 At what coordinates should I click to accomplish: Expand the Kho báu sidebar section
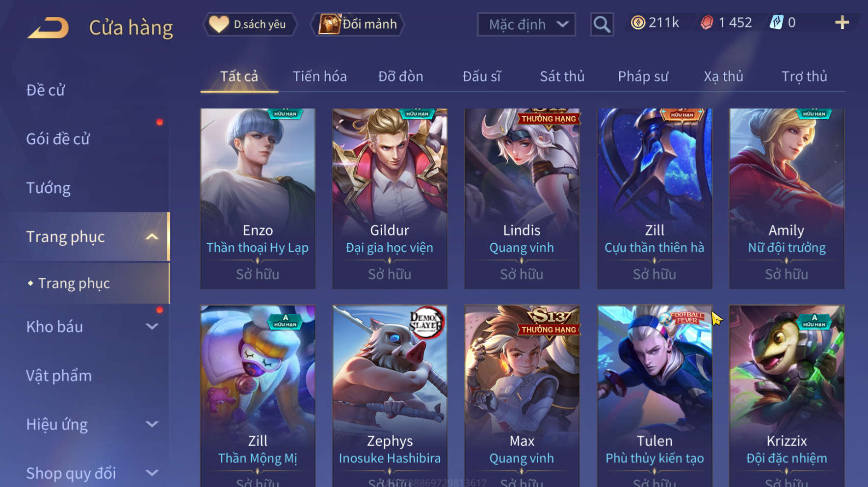[x=152, y=327]
